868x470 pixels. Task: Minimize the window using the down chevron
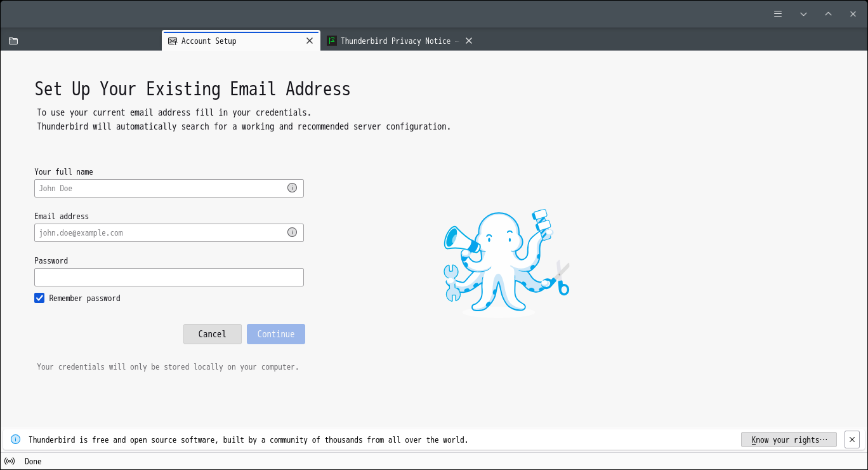(803, 14)
